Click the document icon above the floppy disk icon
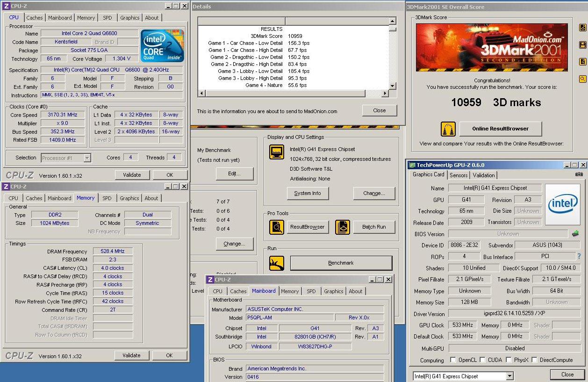This screenshot has height=382, width=588. pos(582,28)
